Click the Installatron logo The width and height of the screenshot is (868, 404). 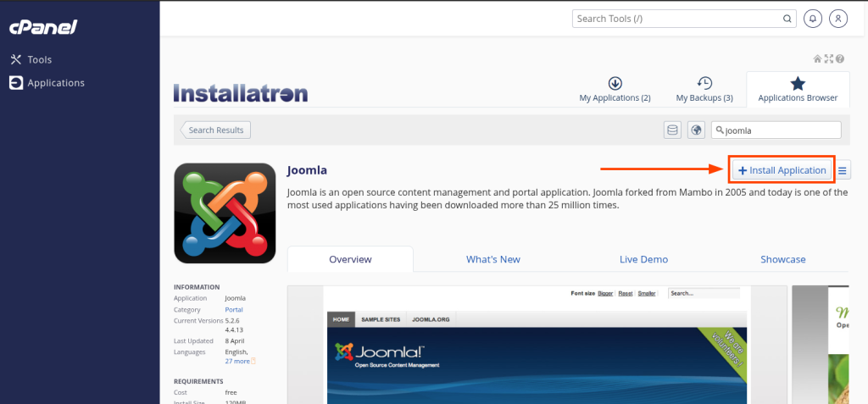(240, 93)
